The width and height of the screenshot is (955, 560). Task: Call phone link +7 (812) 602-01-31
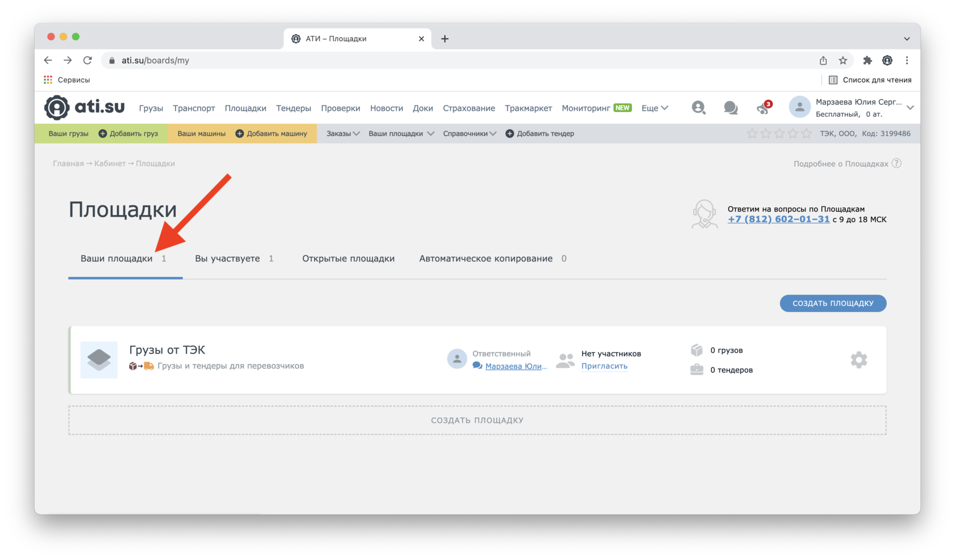click(x=778, y=219)
